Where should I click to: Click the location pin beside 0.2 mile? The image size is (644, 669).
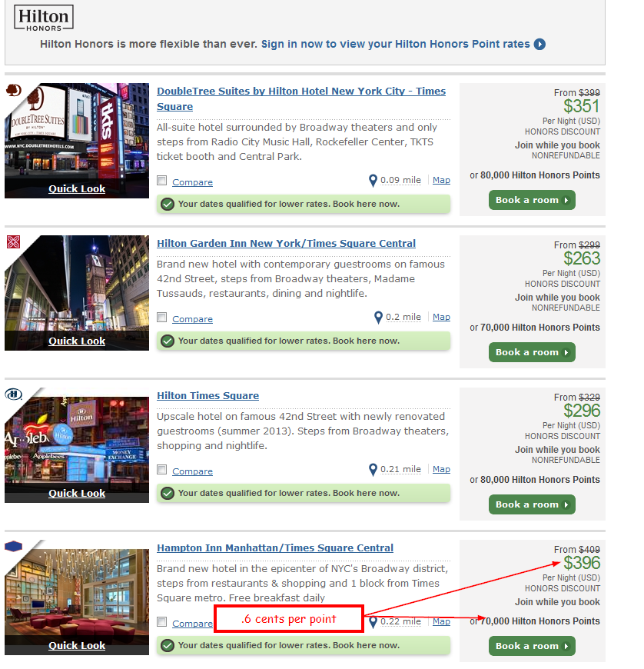pyautogui.click(x=378, y=318)
